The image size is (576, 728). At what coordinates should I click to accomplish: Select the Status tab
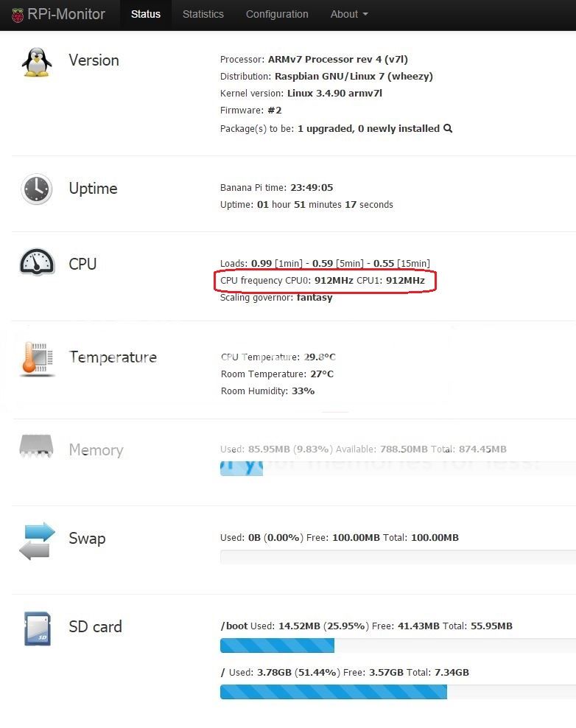[x=146, y=15]
